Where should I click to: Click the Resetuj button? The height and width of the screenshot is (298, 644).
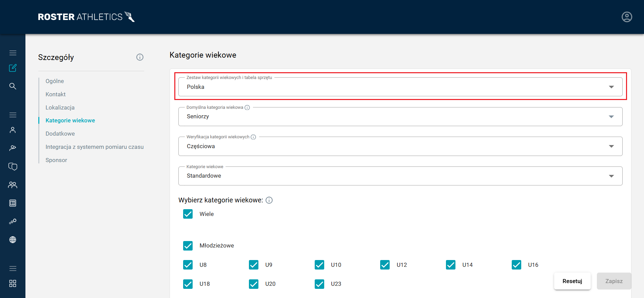click(572, 281)
